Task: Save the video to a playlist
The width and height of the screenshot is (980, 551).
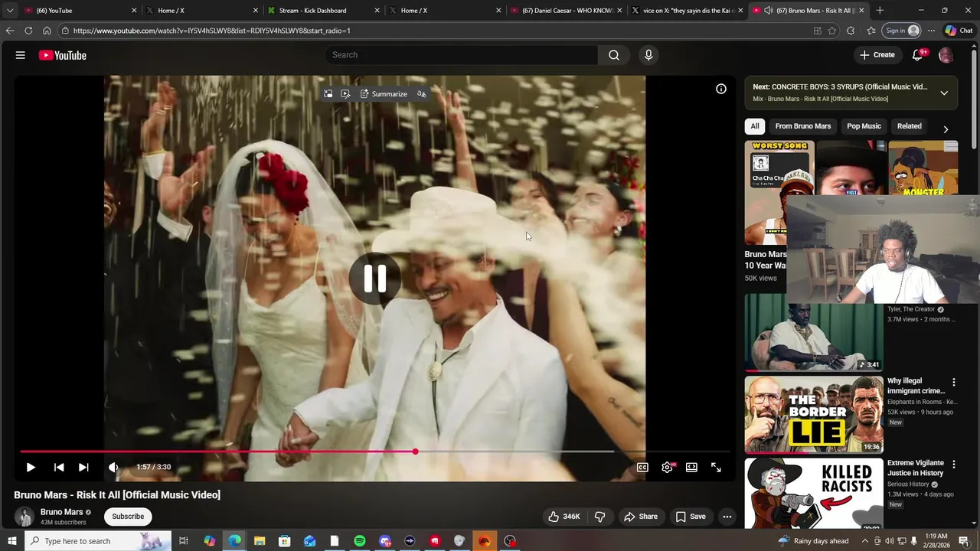Action: pos(691,517)
